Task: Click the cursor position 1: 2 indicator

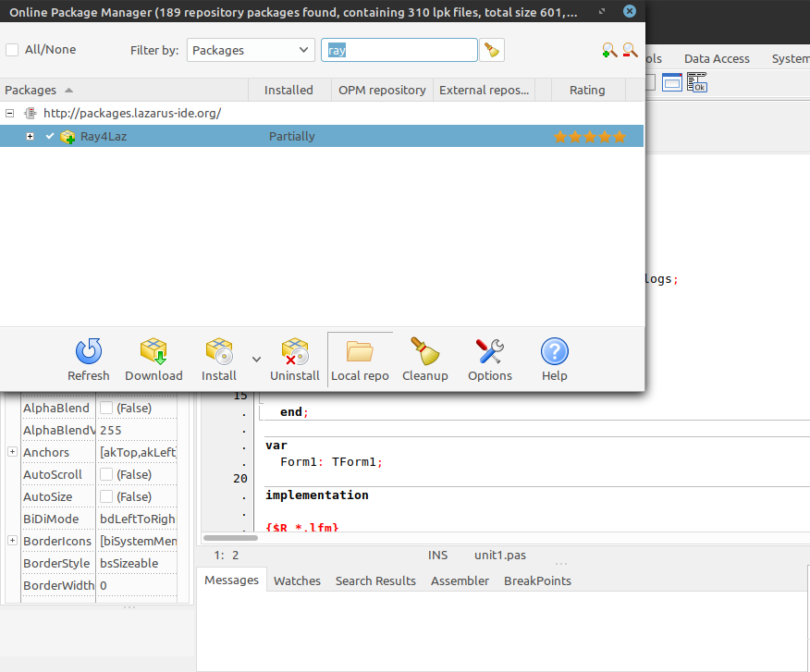Action: (x=227, y=556)
